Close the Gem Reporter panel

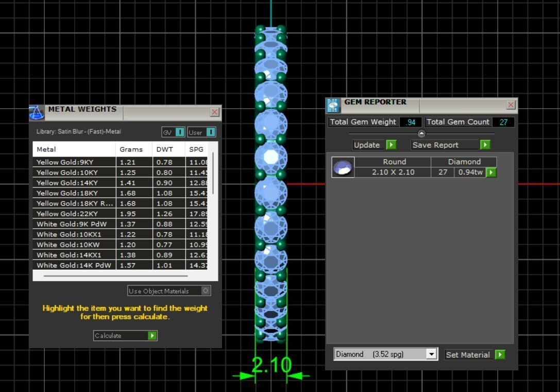[511, 105]
